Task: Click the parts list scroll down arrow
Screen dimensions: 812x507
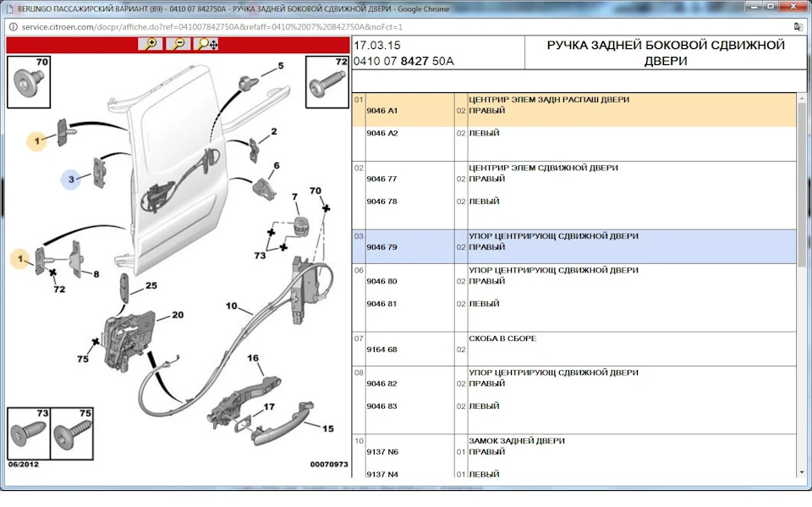Action: pos(802,472)
